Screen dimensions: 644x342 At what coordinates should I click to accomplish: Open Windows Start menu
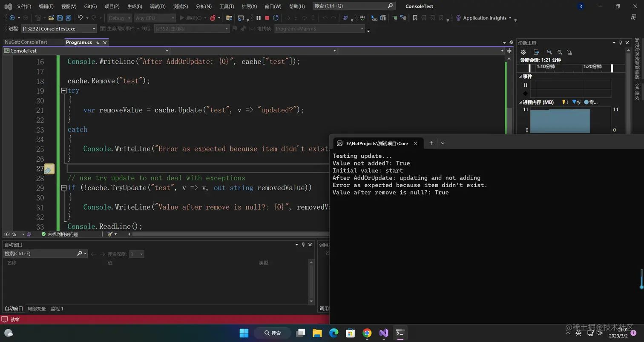244,333
